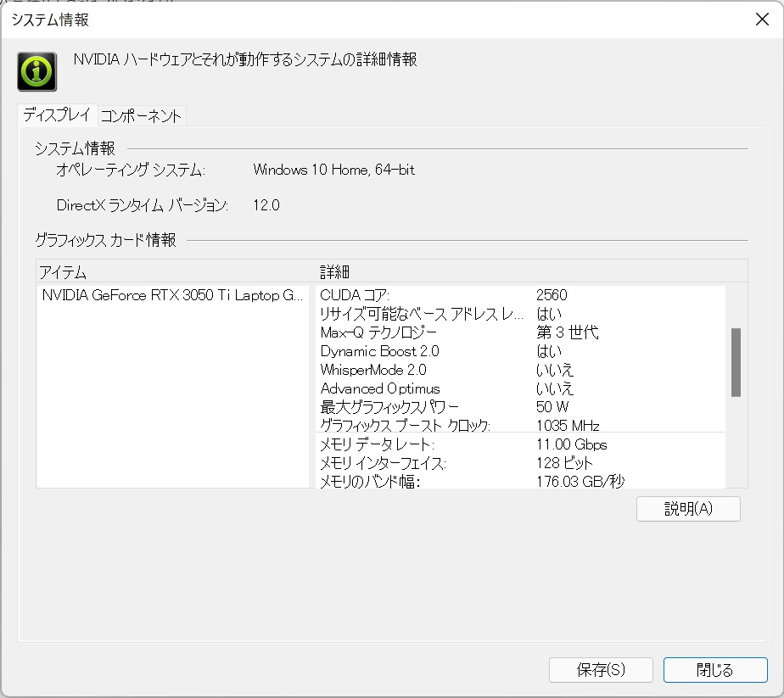Click the DirectX ランタイム バージョン label
The image size is (784, 698).
pos(143,205)
